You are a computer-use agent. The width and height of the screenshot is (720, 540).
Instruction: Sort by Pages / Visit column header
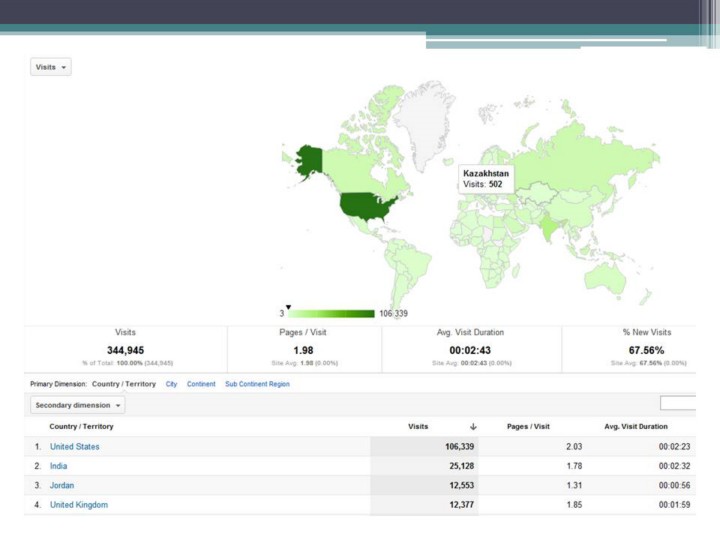point(528,427)
